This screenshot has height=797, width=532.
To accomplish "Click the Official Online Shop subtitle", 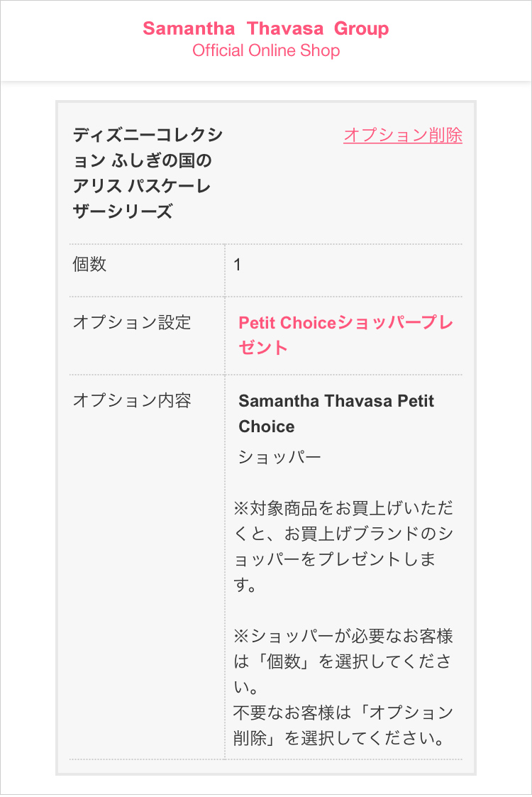I will [266, 51].
